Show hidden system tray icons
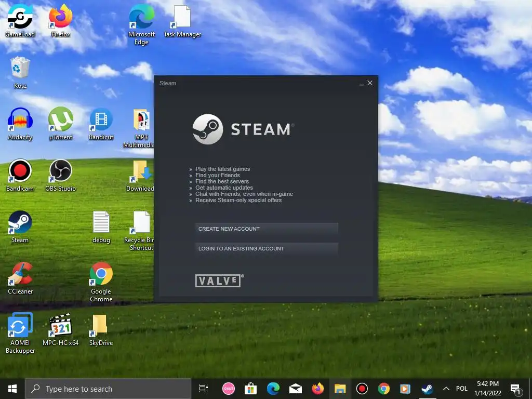The image size is (532, 399). (x=446, y=389)
